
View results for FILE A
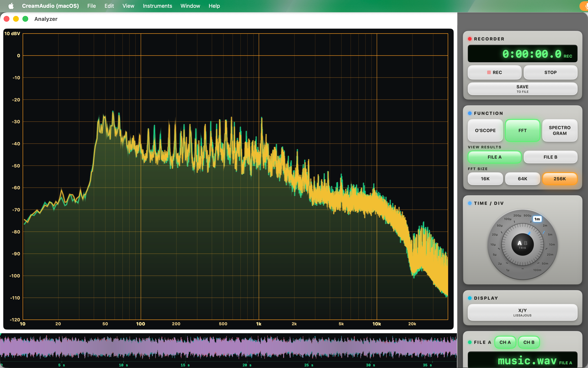click(494, 157)
